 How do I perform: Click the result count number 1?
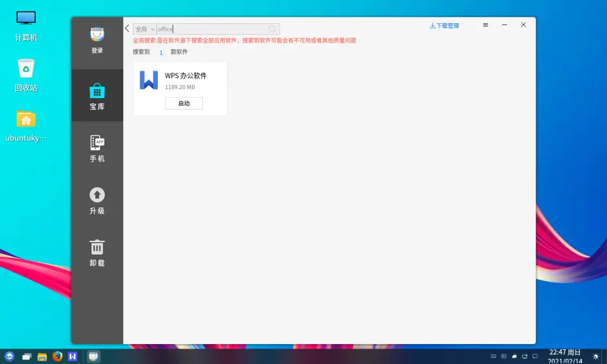click(x=160, y=52)
